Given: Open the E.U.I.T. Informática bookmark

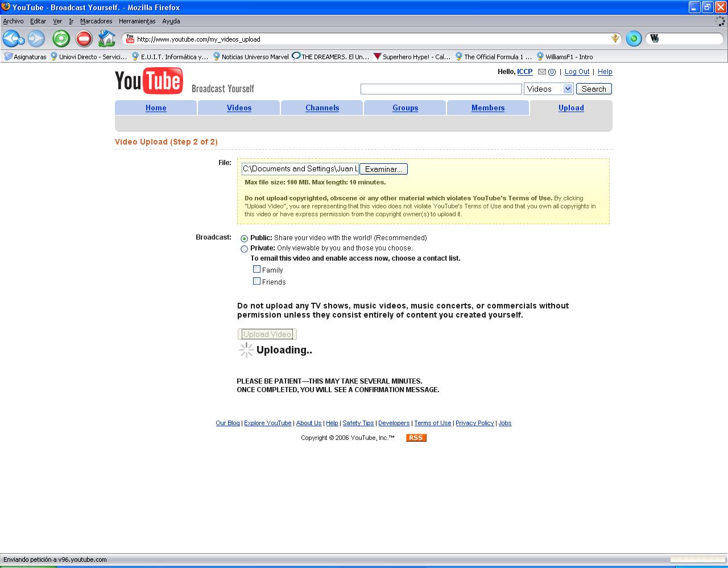Looking at the screenshot, I should (170, 57).
